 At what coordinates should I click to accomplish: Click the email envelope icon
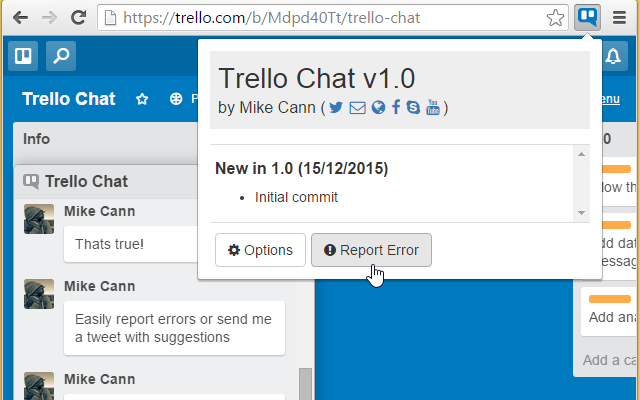(x=357, y=108)
